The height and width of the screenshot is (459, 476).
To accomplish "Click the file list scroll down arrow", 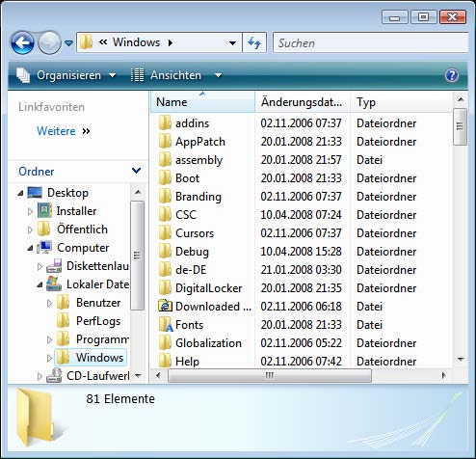I will point(461,360).
